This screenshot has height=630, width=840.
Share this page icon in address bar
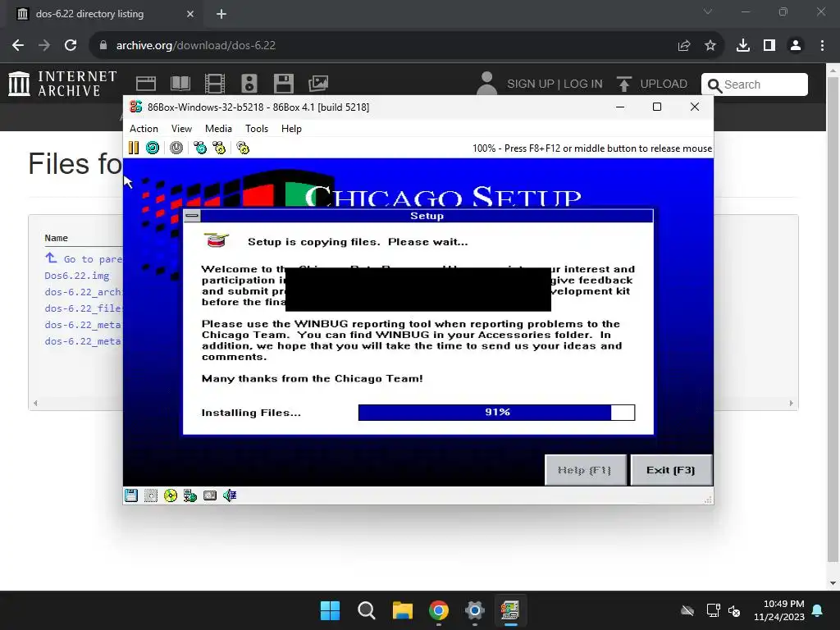[684, 46]
